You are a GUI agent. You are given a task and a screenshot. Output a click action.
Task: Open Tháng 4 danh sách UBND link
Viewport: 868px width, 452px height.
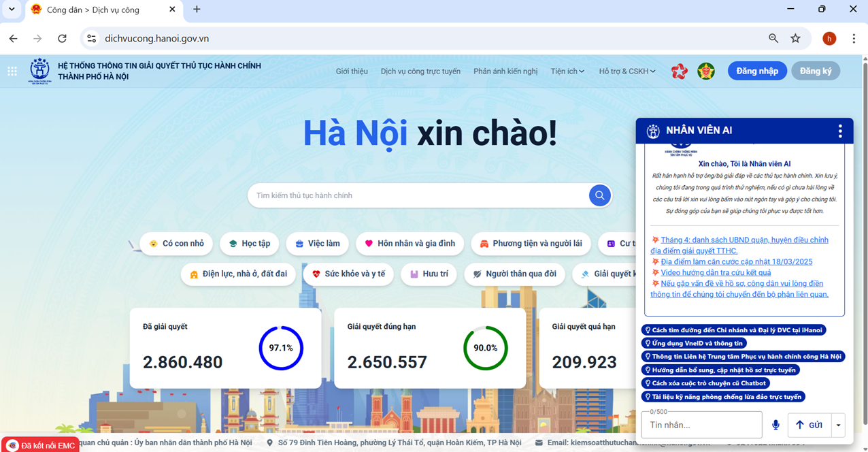tap(739, 245)
